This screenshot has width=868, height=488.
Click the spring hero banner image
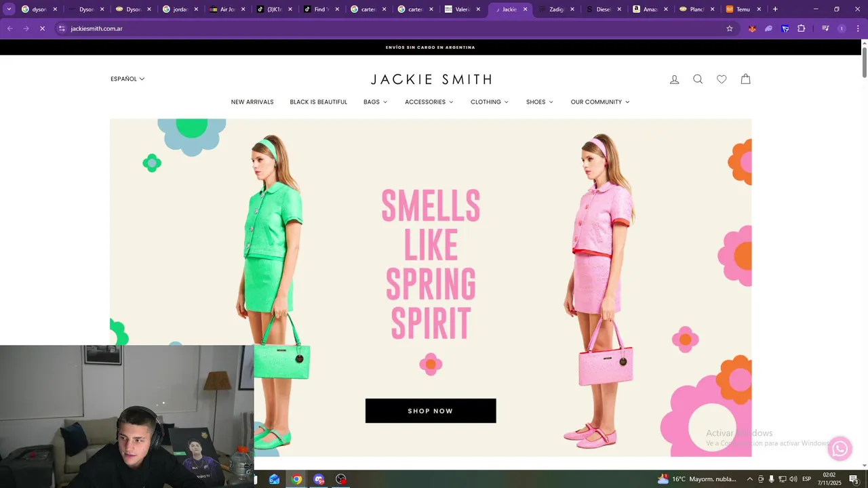(431, 287)
